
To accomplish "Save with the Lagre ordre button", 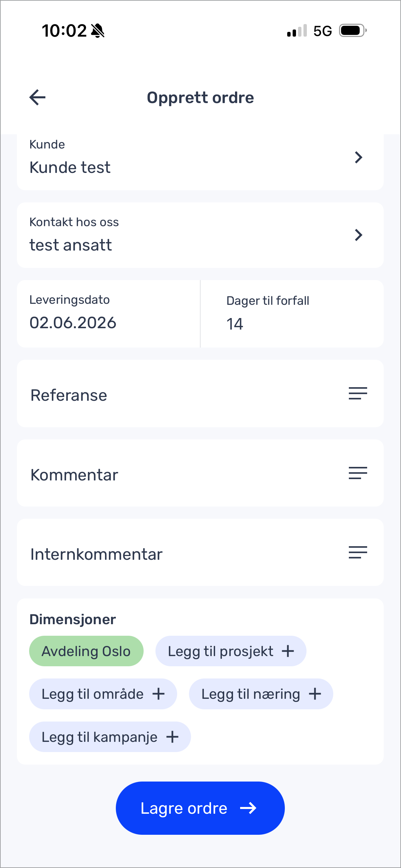I will [x=200, y=808].
